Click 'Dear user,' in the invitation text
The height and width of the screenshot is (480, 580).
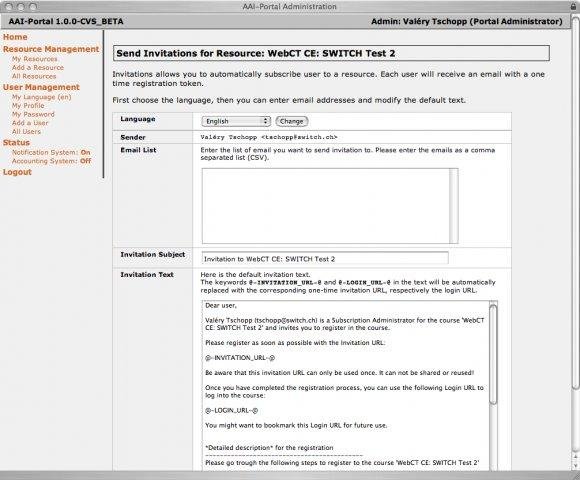tap(221, 305)
